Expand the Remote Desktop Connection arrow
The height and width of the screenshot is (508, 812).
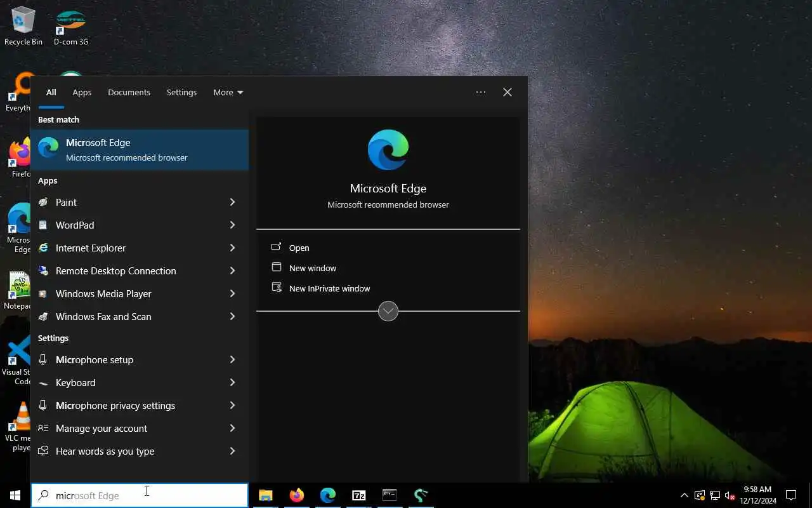tap(232, 271)
